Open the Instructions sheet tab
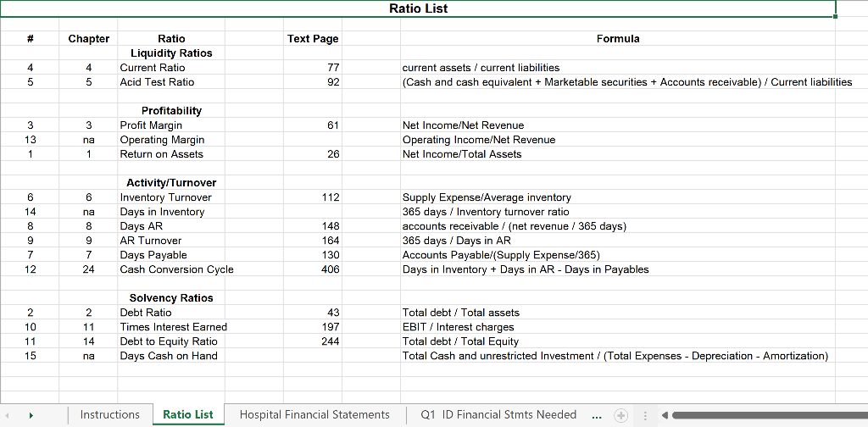 pos(109,415)
